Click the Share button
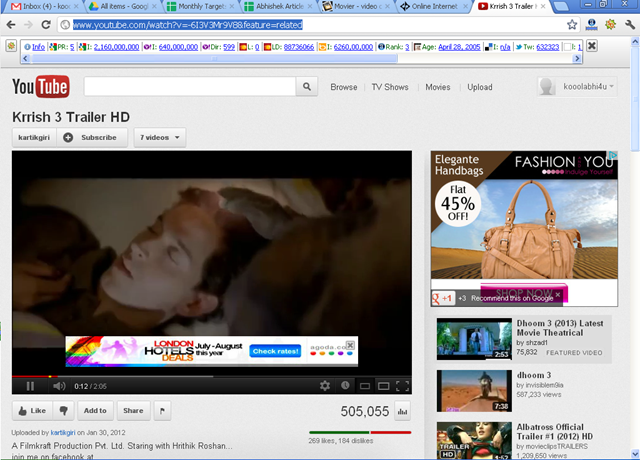 point(133,411)
